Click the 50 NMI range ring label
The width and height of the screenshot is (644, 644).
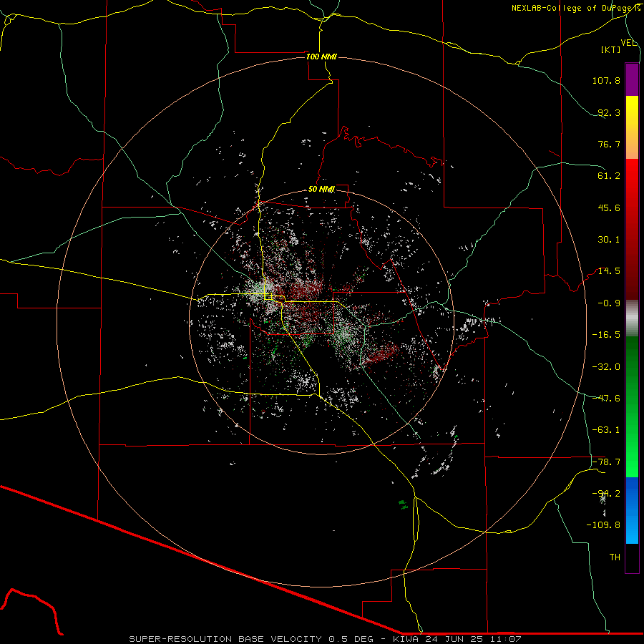321,189
